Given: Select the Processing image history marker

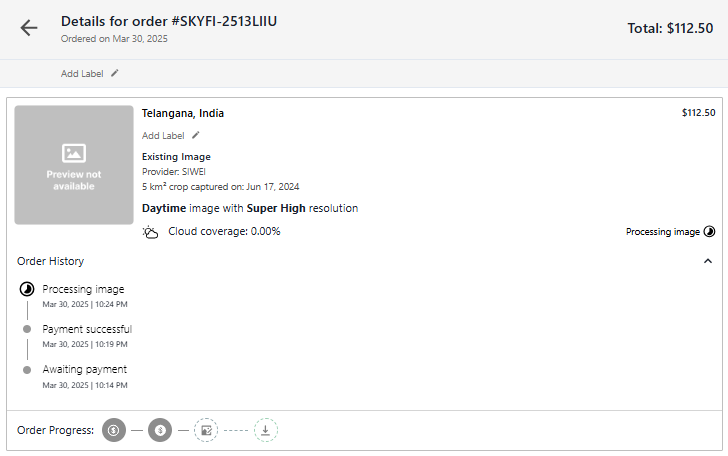Looking at the screenshot, I should (x=27, y=289).
